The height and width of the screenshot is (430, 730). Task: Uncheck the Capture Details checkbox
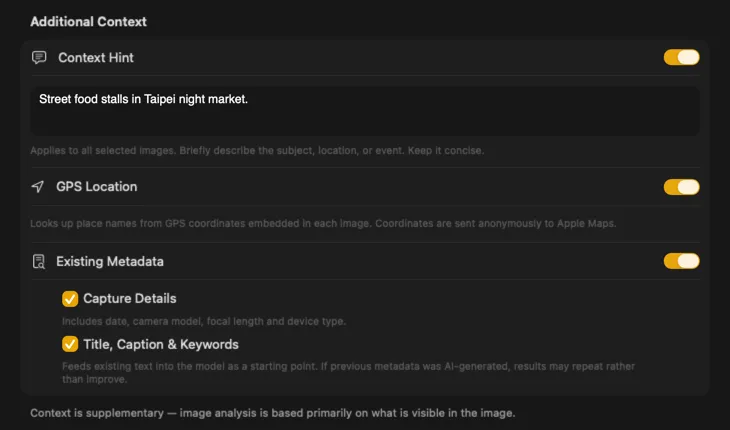point(70,299)
